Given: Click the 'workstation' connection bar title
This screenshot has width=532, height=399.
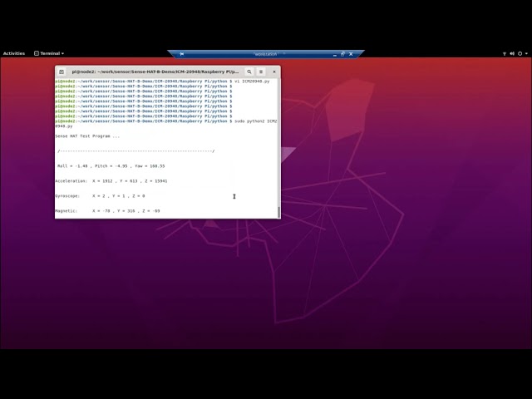Looking at the screenshot, I should [x=266, y=53].
